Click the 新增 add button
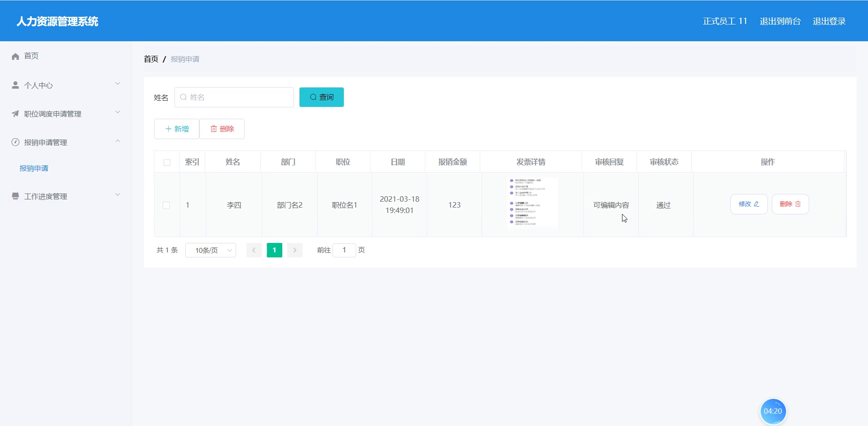This screenshot has width=868, height=426. (x=177, y=129)
